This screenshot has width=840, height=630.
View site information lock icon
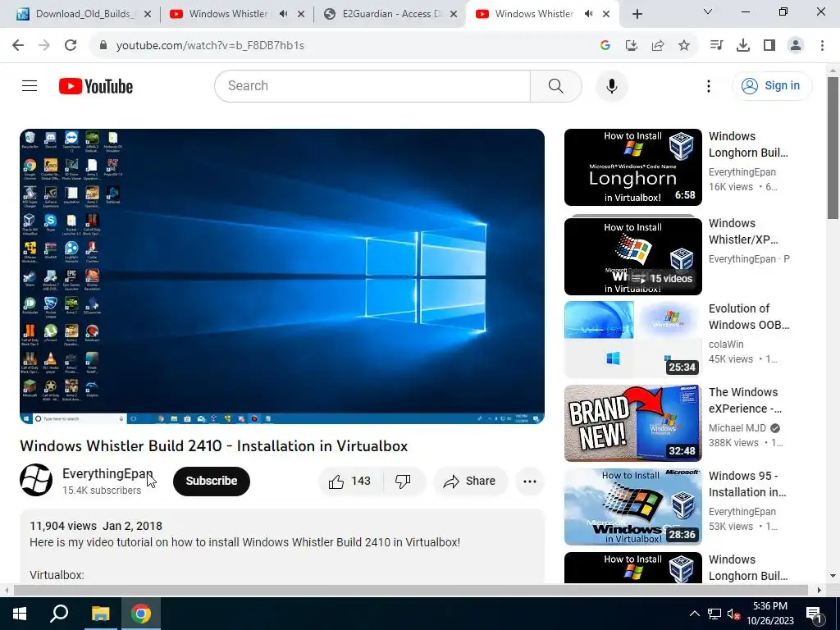[104, 45]
